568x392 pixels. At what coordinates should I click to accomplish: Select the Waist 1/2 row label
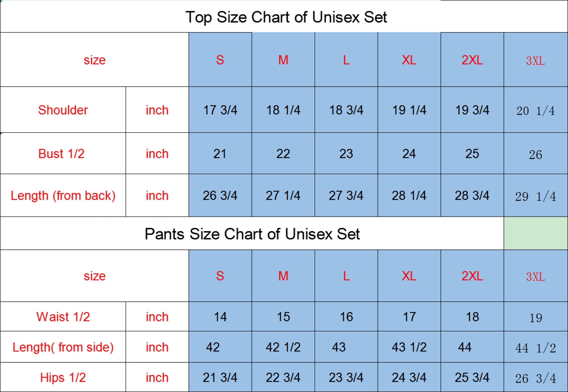pos(63,317)
